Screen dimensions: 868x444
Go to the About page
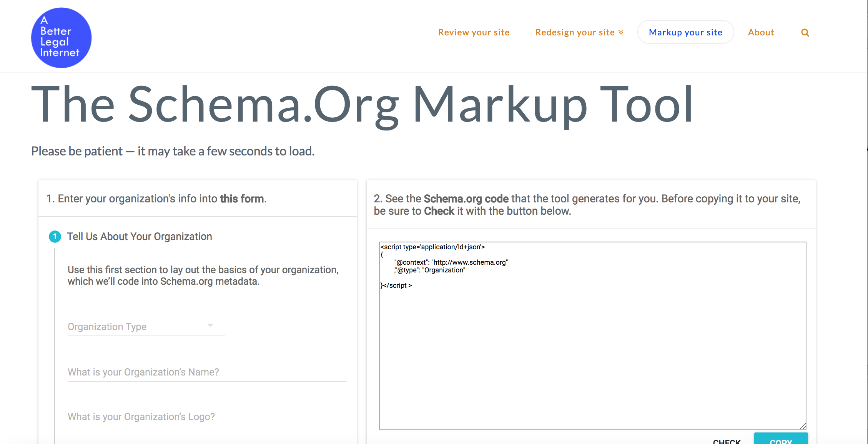coord(761,32)
